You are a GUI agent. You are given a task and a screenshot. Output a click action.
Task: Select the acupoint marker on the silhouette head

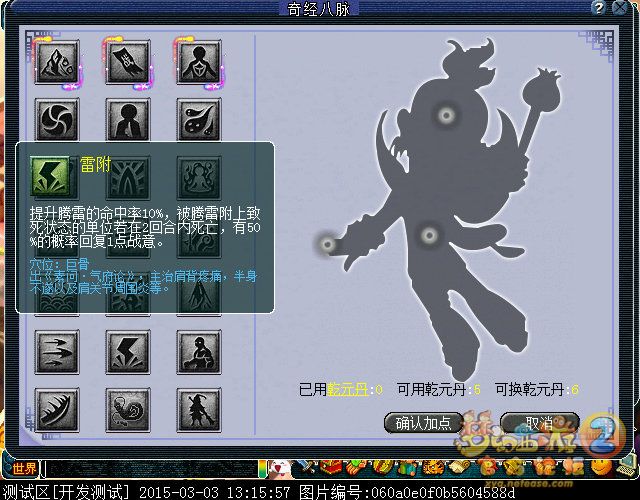(x=446, y=116)
